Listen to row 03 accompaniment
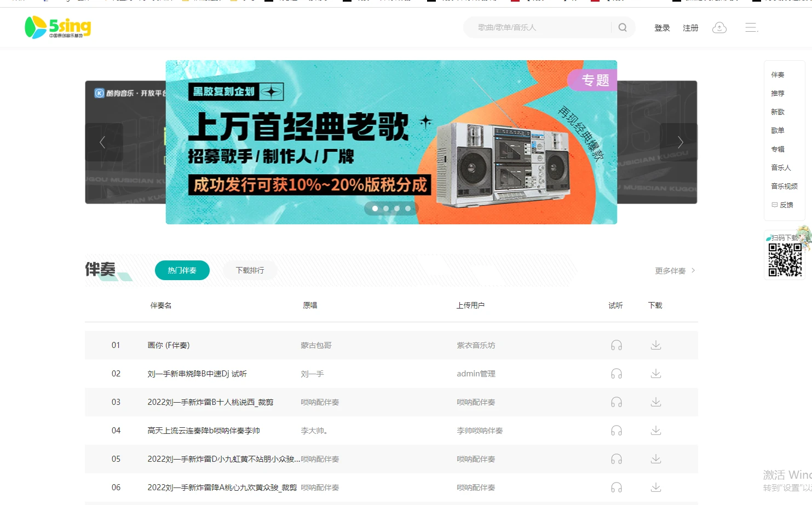The width and height of the screenshot is (812, 505). pos(617,402)
